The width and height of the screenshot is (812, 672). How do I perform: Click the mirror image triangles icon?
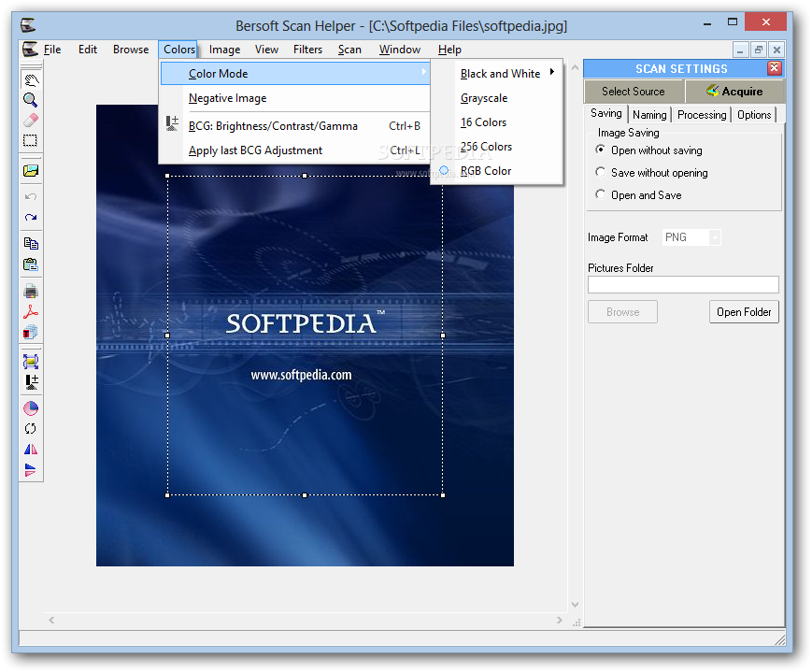(31, 450)
